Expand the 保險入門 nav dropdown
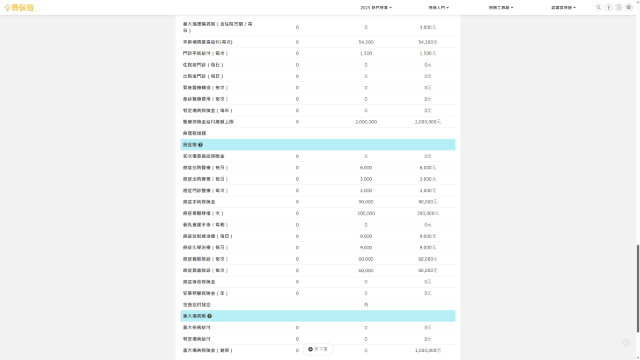 click(438, 7)
